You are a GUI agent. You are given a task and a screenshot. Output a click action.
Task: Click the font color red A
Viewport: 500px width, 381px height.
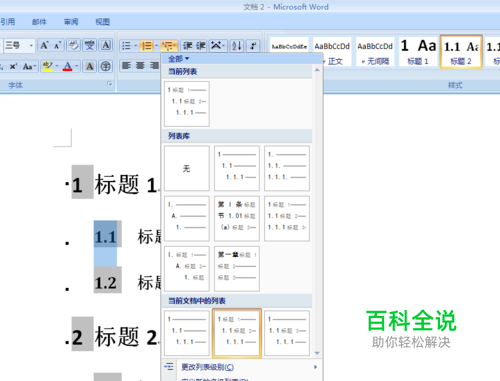(x=67, y=66)
